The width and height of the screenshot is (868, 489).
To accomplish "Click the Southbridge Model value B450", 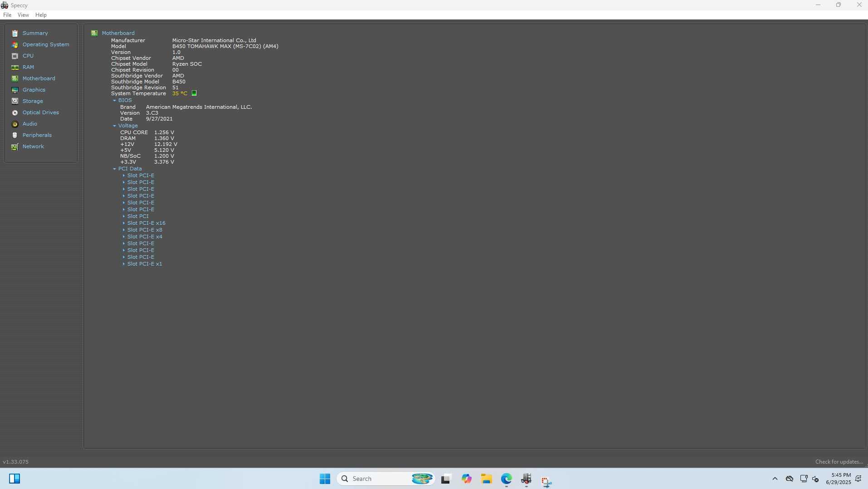I will (179, 82).
